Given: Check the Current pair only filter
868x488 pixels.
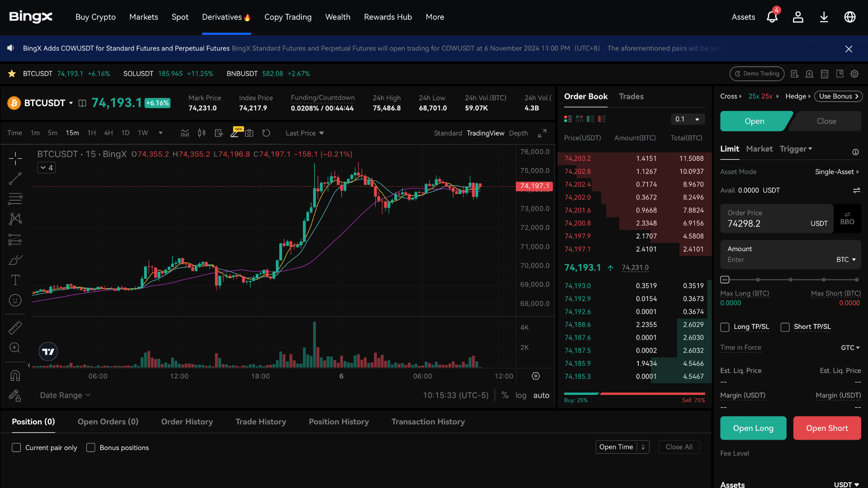Looking at the screenshot, I should click(16, 447).
